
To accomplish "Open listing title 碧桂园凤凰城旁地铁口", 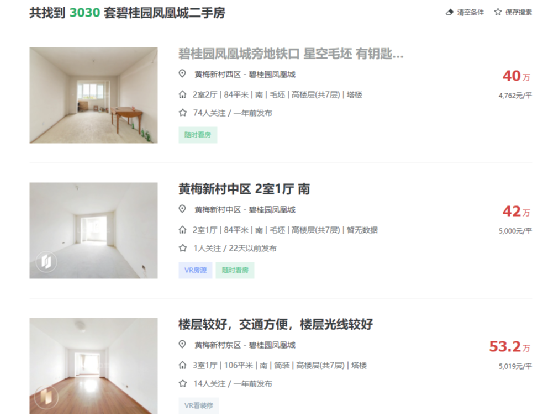I will (291, 54).
